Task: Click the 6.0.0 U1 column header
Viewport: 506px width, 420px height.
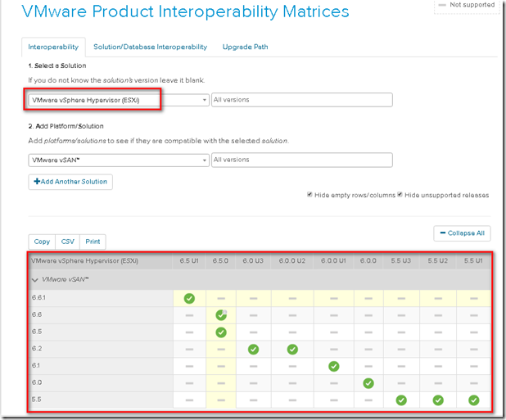Action: (x=333, y=261)
